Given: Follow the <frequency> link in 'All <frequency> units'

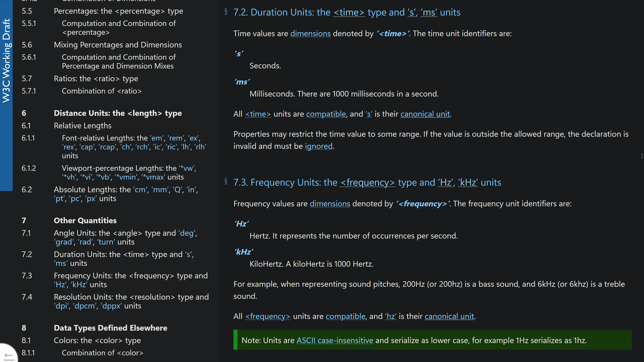Looking at the screenshot, I should [267, 316].
